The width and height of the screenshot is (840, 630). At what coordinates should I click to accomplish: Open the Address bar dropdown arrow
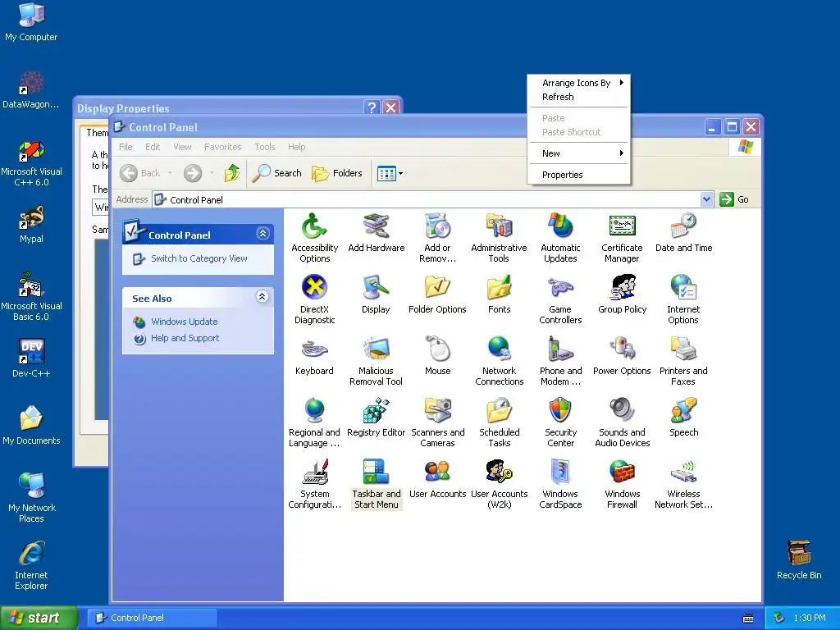pyautogui.click(x=706, y=199)
